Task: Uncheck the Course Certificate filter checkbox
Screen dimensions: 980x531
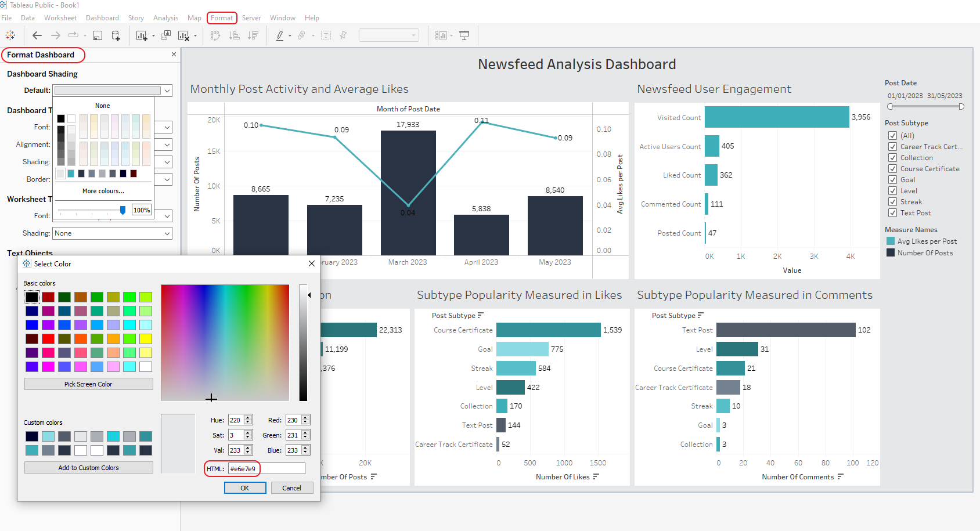Action: pyautogui.click(x=893, y=169)
